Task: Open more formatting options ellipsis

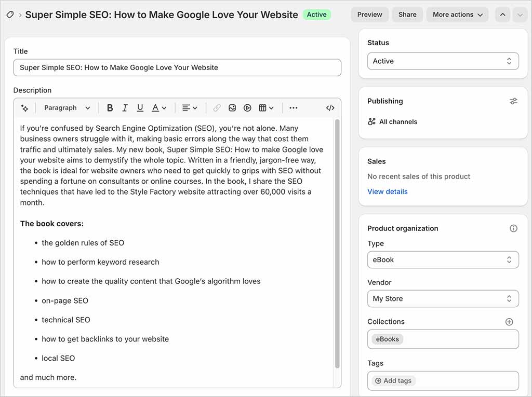Action: pyautogui.click(x=294, y=108)
